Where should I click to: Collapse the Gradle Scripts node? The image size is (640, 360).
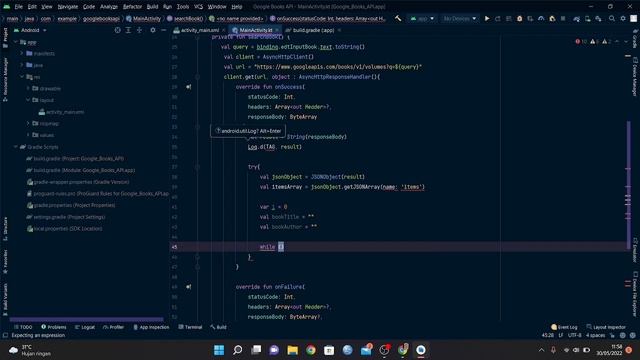click(x=16, y=147)
